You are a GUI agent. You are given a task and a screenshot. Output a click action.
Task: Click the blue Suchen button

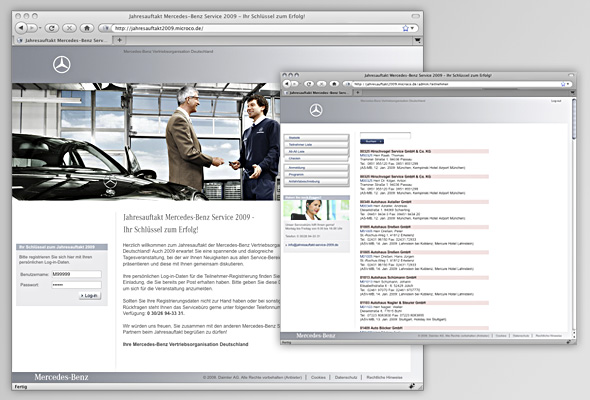pos(372,141)
